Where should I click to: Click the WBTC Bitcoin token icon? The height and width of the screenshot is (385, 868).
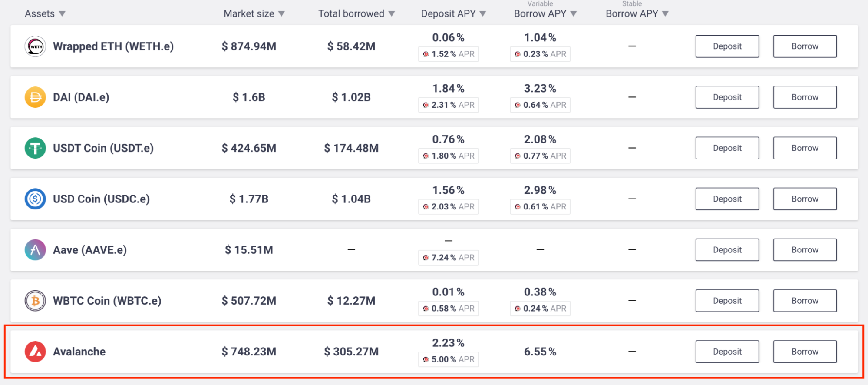pyautogui.click(x=35, y=300)
